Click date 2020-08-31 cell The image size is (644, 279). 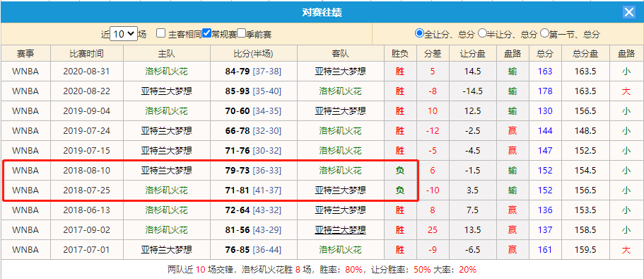(87, 72)
